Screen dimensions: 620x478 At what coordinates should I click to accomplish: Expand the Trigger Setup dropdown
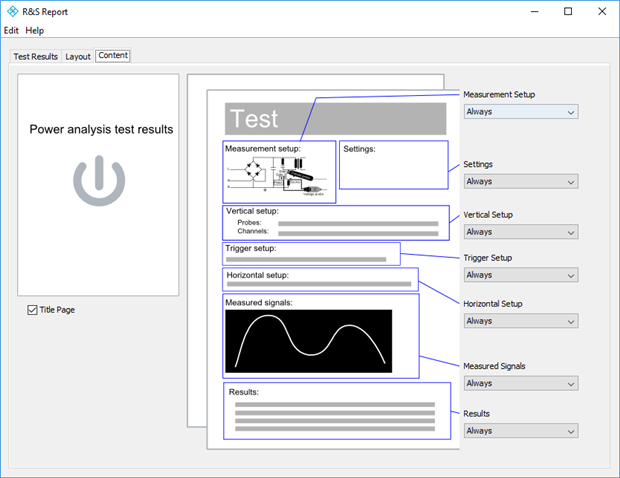coord(520,275)
